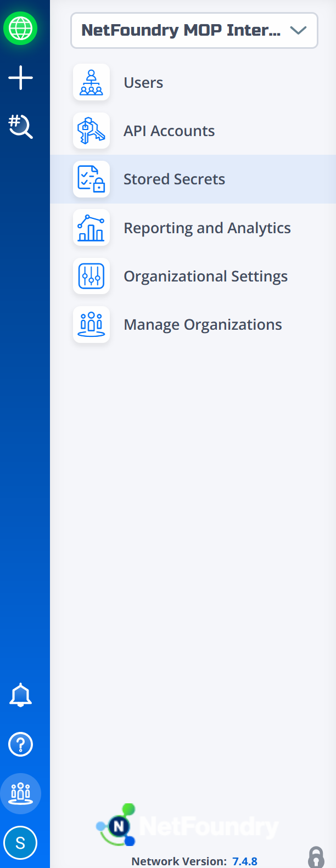Select the organization people icon in sidebar
Screen dimensions: 336x868
20,793
